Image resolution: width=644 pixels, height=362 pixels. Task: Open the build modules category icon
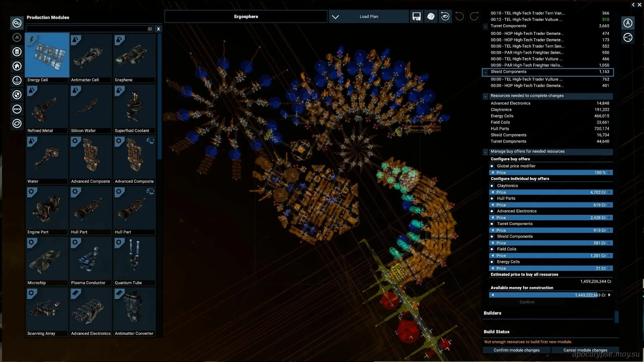[x=17, y=38]
